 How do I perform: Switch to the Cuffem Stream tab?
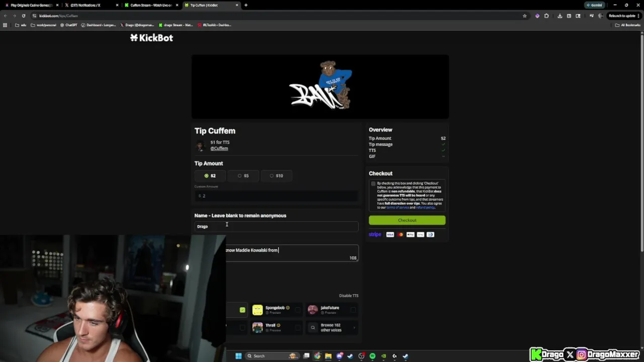[x=151, y=5]
